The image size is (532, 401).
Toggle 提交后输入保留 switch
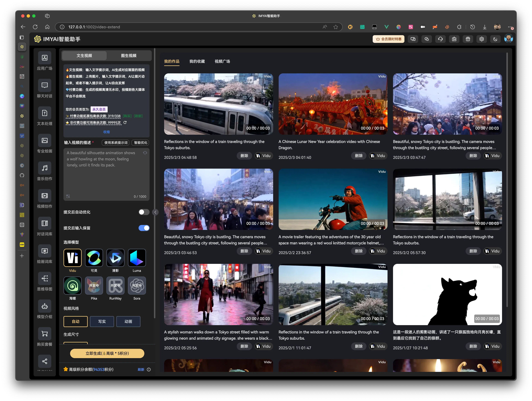(144, 228)
